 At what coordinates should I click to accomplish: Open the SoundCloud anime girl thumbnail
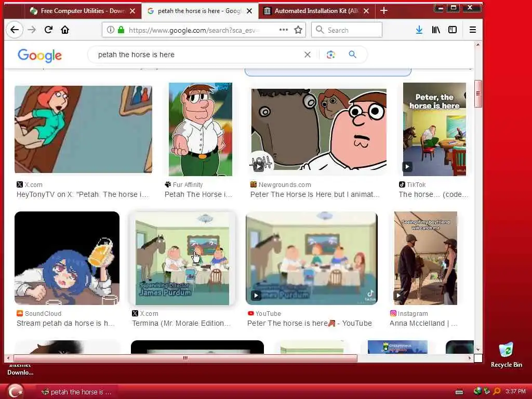[x=67, y=258]
